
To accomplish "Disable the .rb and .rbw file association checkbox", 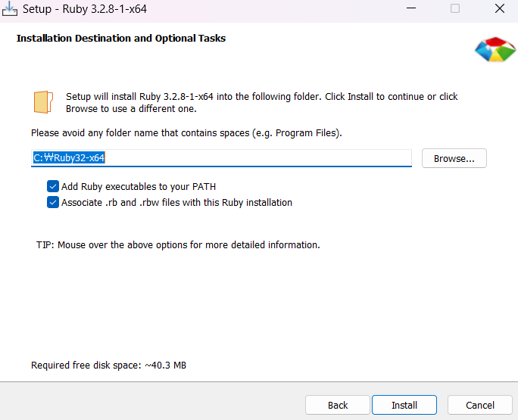I will tap(53, 202).
